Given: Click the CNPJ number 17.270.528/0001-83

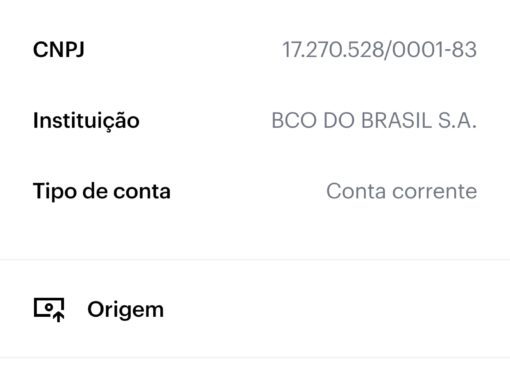Looking at the screenshot, I should pyautogui.click(x=380, y=50).
